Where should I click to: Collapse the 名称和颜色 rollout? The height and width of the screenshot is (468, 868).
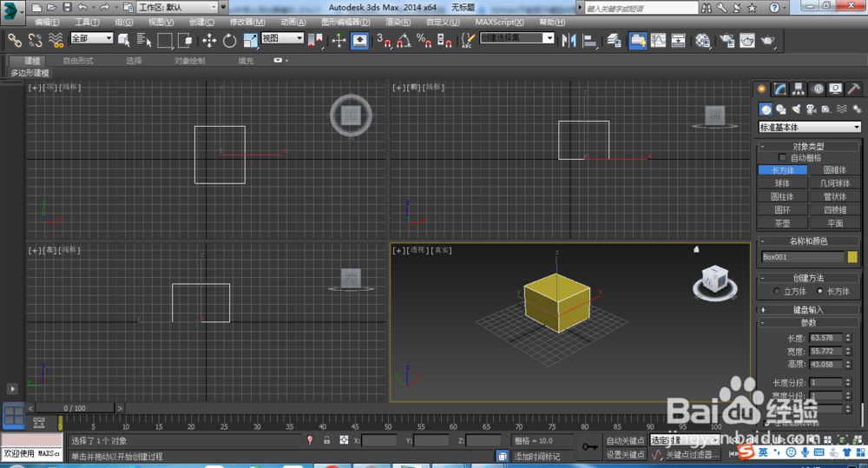click(x=808, y=241)
